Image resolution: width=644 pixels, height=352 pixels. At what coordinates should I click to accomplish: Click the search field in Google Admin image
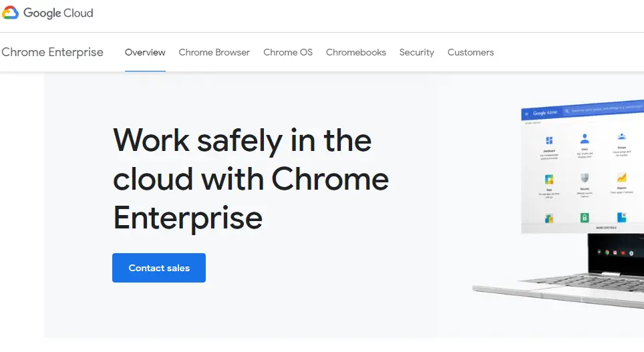point(603,108)
